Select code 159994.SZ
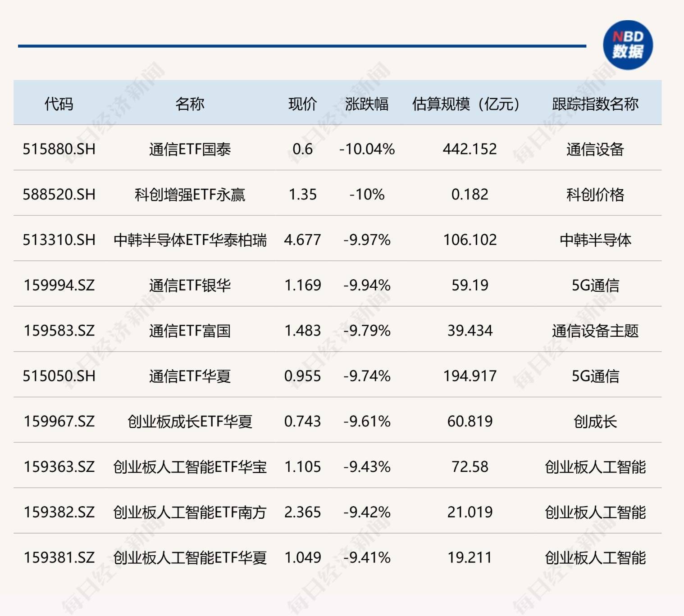 [x=59, y=285]
